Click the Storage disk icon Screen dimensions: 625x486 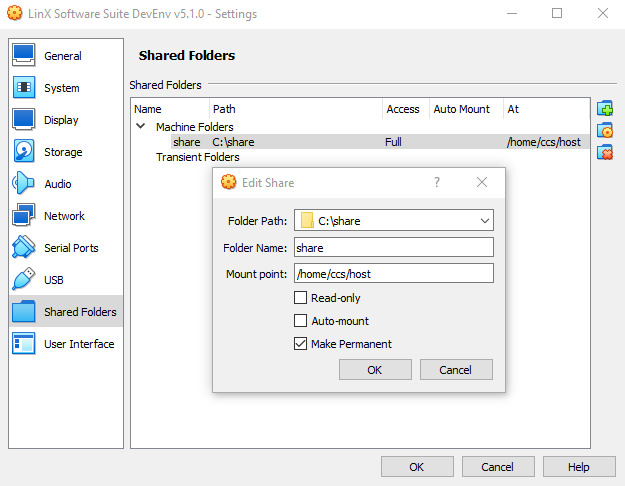[x=24, y=151]
